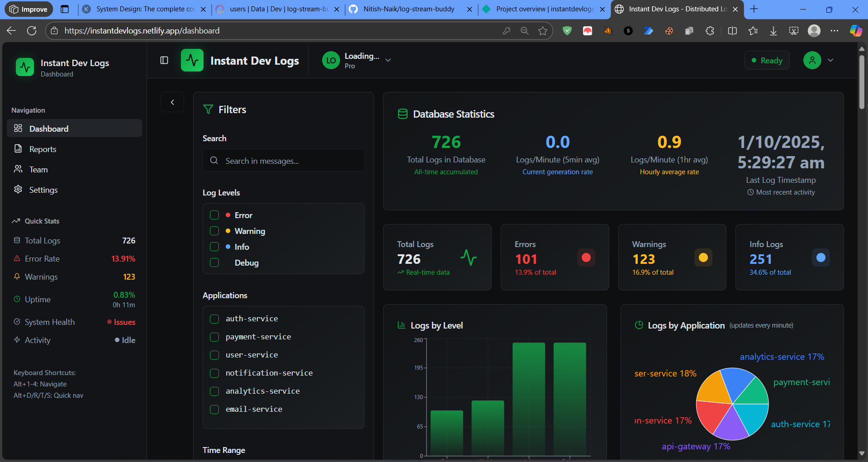Image resolution: width=868 pixels, height=462 pixels.
Task: Click the Ready status button
Action: coord(767,60)
